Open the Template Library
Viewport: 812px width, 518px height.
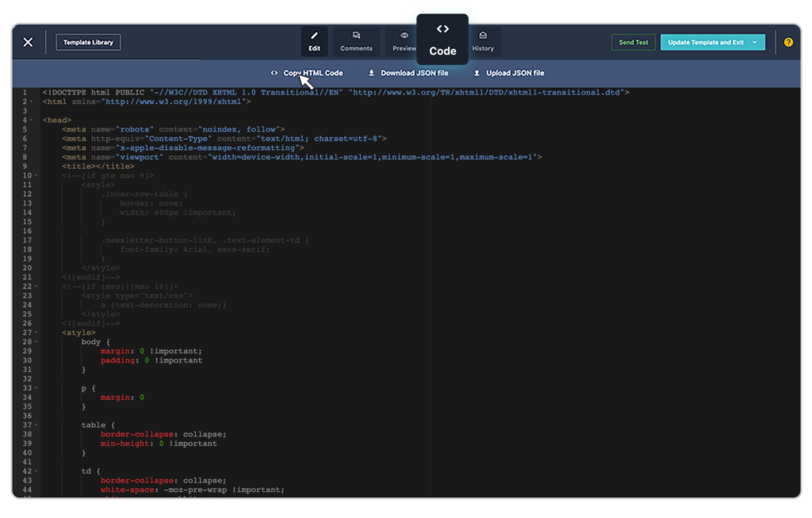(88, 42)
